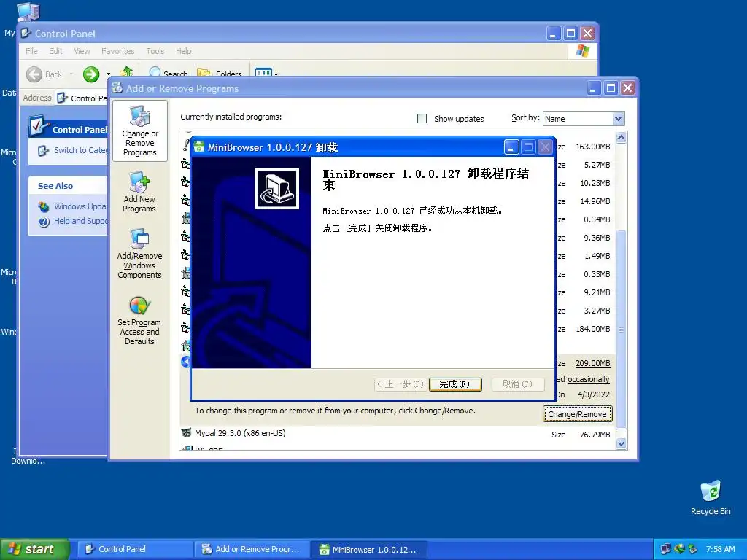The height and width of the screenshot is (560, 747).
Task: Click the 4/3/2022 last used date
Action: click(x=594, y=394)
